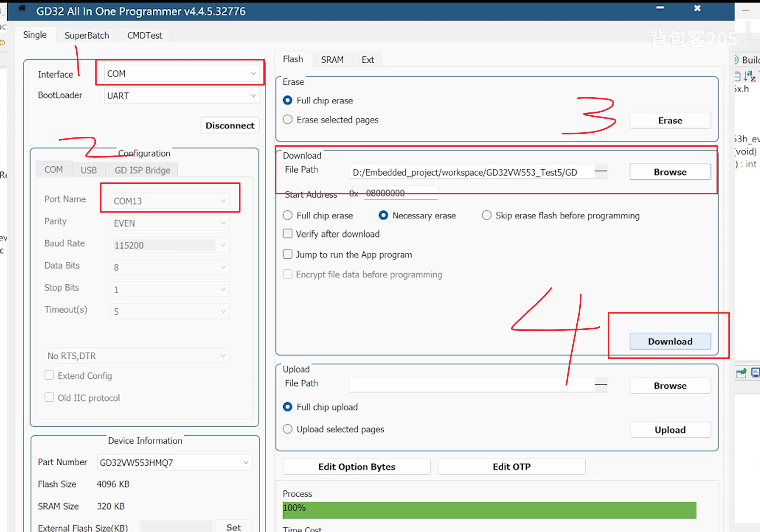Expand the Port Name COM13 dropdown

pyautogui.click(x=170, y=201)
